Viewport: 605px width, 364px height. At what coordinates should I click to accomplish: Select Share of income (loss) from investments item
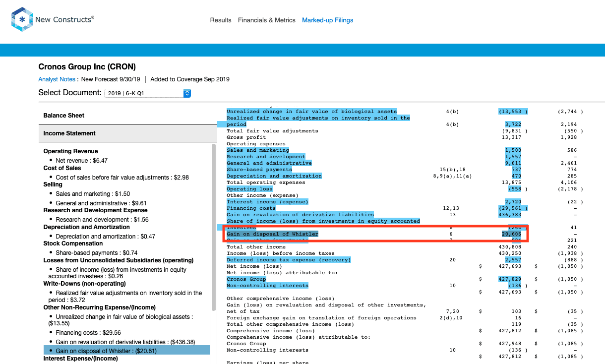[118, 273]
